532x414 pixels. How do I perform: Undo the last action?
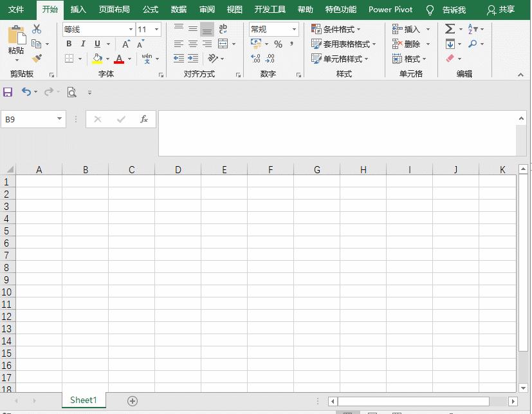26,91
